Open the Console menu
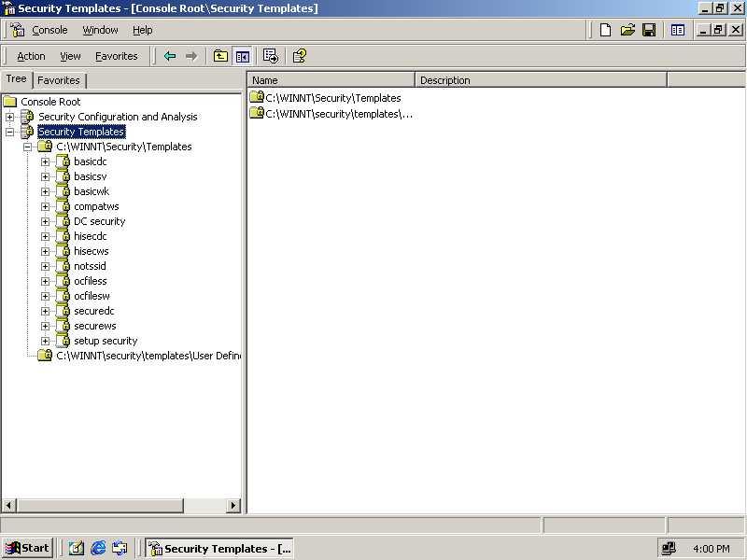Image resolution: width=747 pixels, height=560 pixels. (x=49, y=30)
